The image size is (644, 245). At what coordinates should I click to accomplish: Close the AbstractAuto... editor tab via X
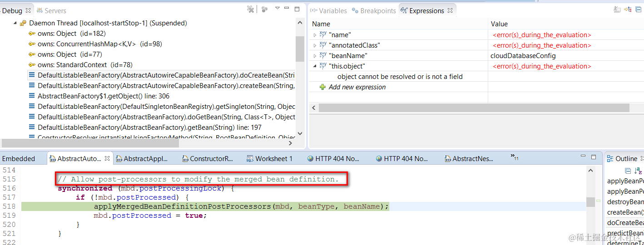click(x=107, y=158)
